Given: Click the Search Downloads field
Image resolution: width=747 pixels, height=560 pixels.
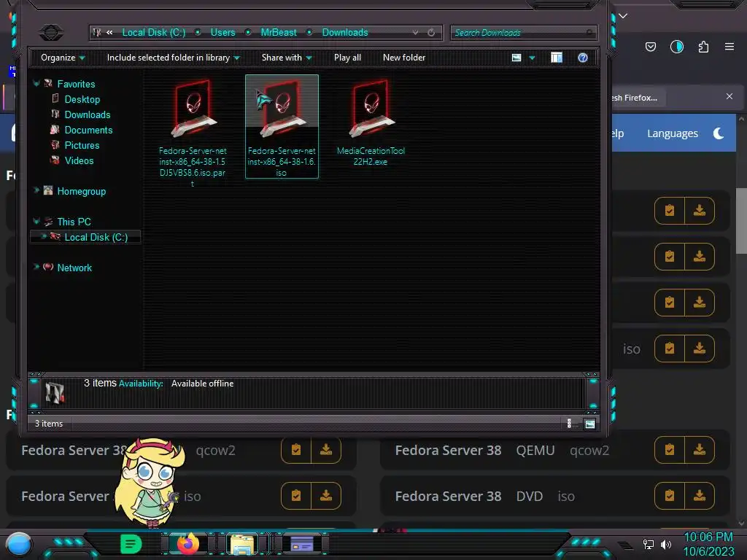Looking at the screenshot, I should (523, 32).
